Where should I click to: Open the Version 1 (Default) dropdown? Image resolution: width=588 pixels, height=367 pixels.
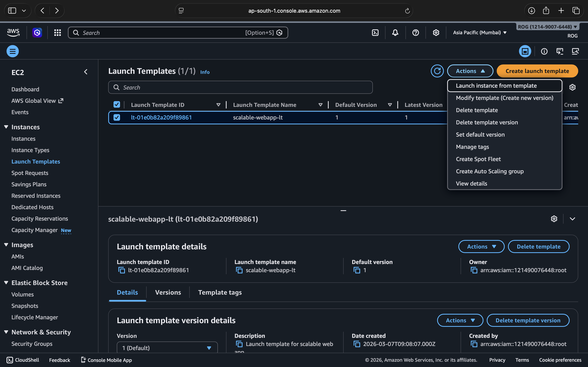point(167,348)
